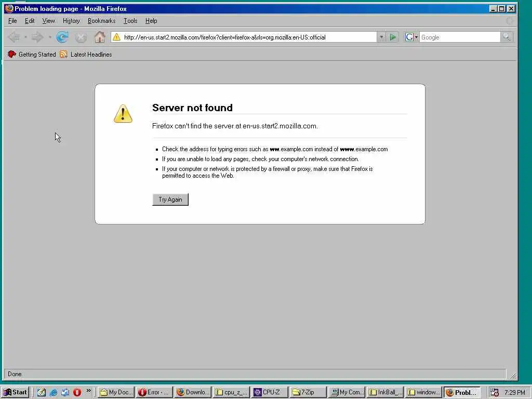Reload the current page
This screenshot has width=532, height=399.
(62, 37)
